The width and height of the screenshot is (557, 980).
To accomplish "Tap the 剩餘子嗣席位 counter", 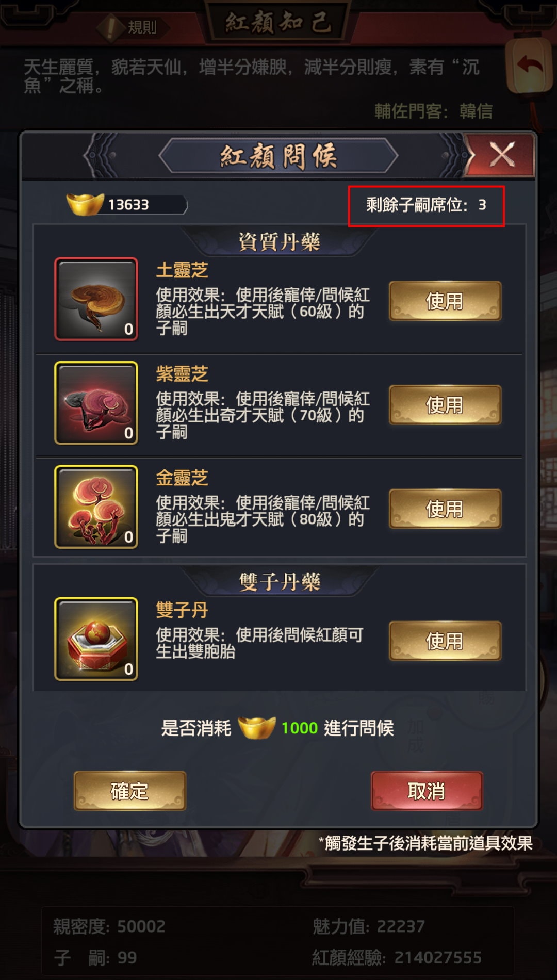I will 426,205.
